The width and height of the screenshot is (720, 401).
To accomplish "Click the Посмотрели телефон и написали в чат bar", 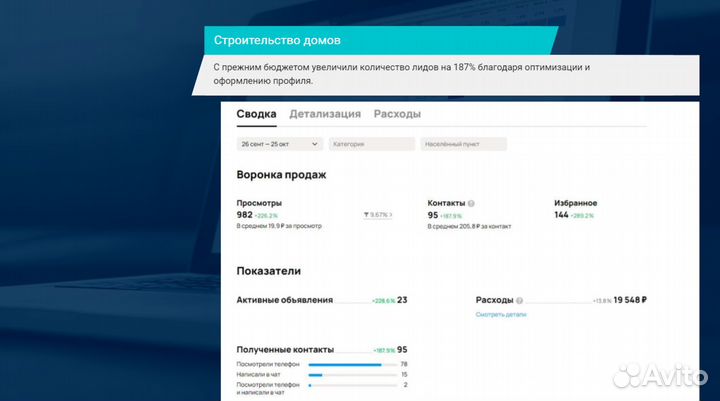I will coord(353,385).
